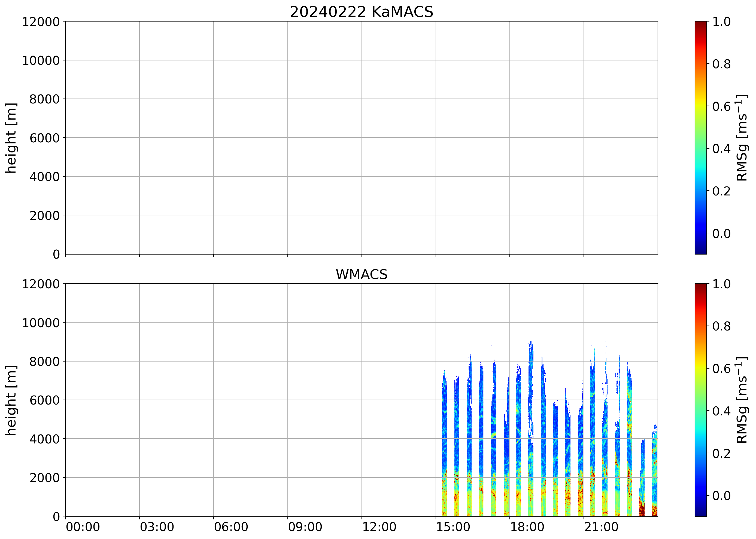Viewport: 756px width, 539px height.
Task: Click the 18:00 time axis tick label
Action: point(527,527)
